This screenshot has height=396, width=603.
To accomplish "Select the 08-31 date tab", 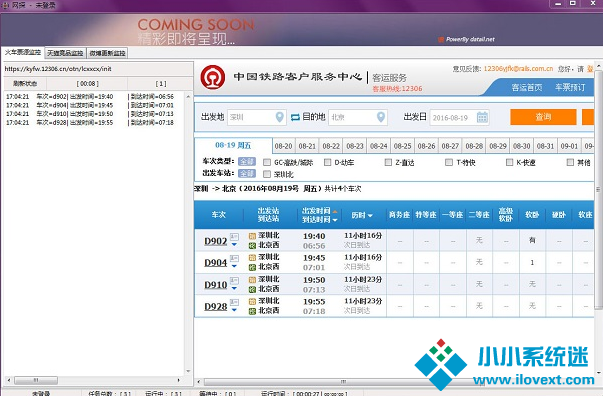I will tap(545, 146).
